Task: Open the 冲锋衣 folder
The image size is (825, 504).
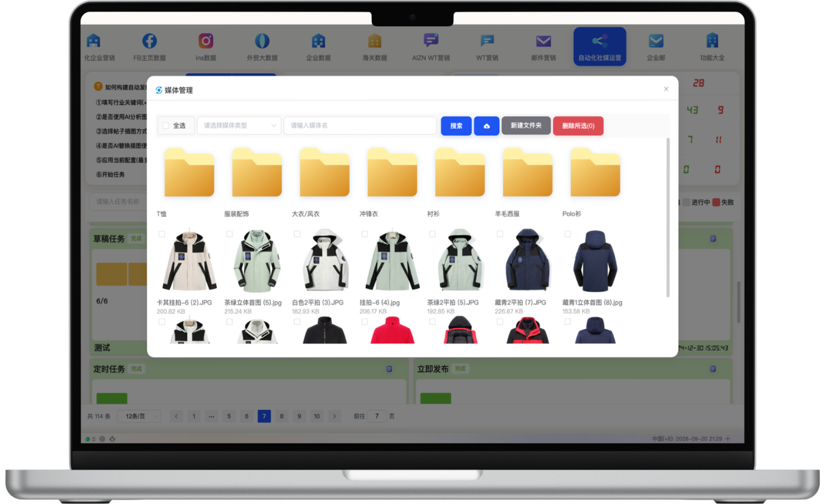Action: [392, 173]
